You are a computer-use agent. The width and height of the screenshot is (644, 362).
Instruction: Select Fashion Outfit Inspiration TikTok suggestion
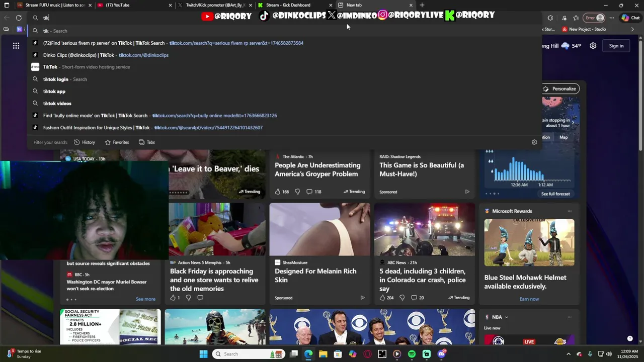coord(284,127)
